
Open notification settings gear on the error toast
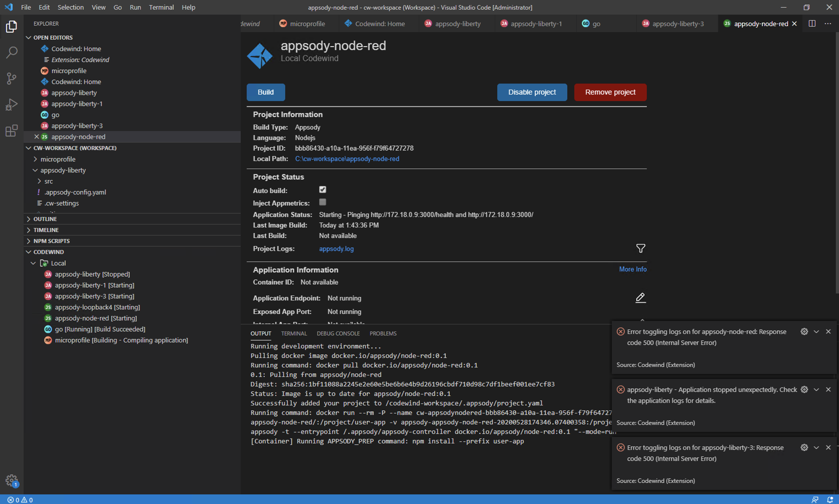point(804,331)
